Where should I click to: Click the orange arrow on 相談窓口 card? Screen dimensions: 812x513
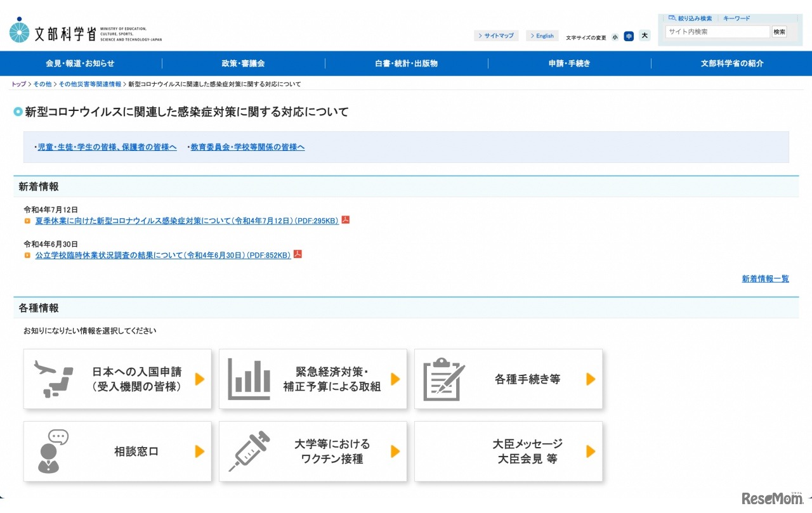pyautogui.click(x=199, y=451)
